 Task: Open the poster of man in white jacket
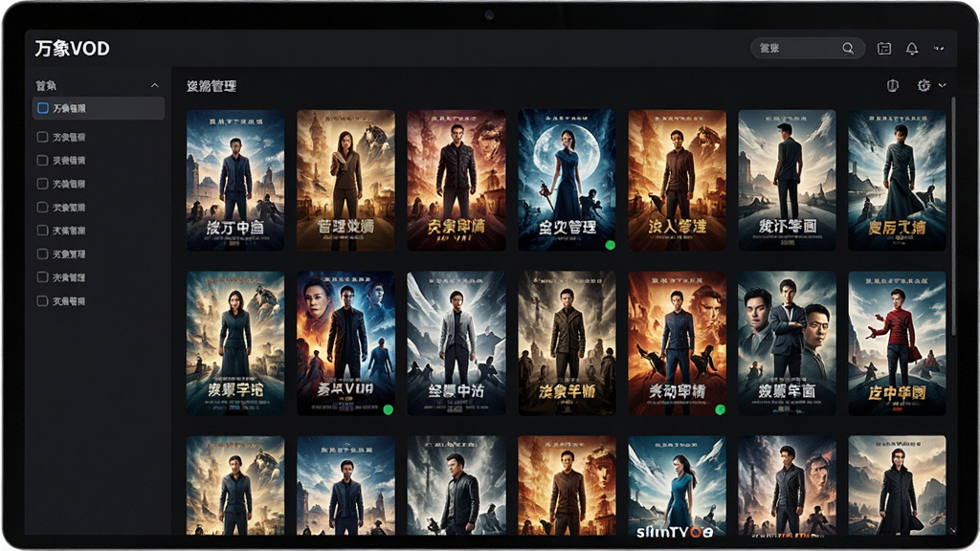(x=457, y=343)
